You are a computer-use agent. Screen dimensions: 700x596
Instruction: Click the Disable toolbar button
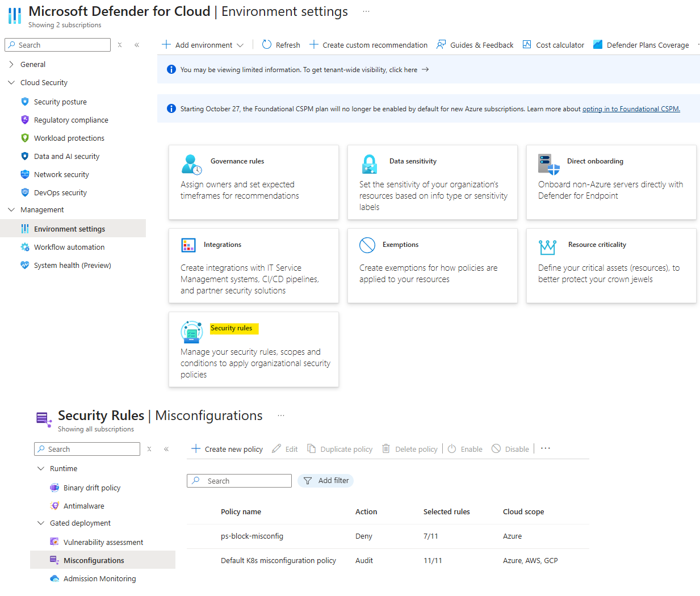point(510,449)
